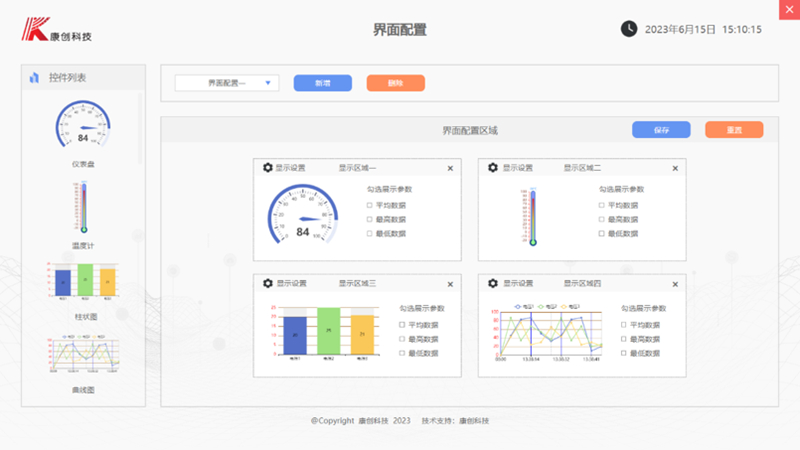The height and width of the screenshot is (450, 800).
Task: Open display settings gear for 显示区域四
Action: 493,283
